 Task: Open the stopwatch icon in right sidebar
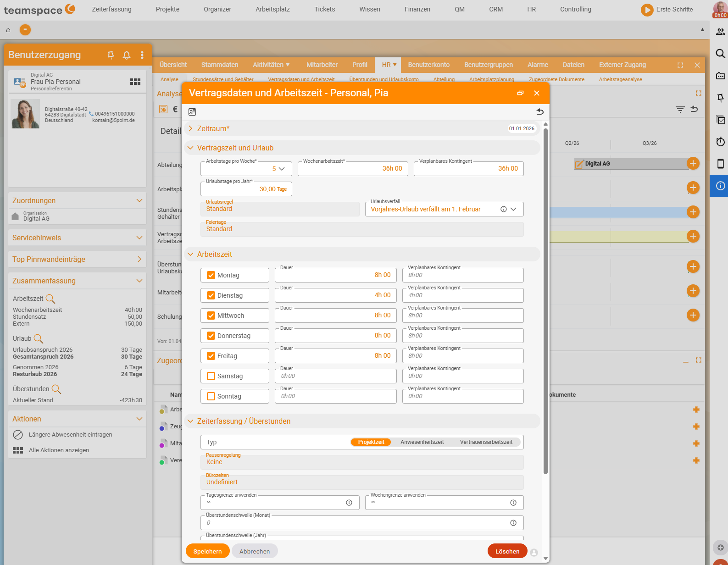[x=720, y=142]
